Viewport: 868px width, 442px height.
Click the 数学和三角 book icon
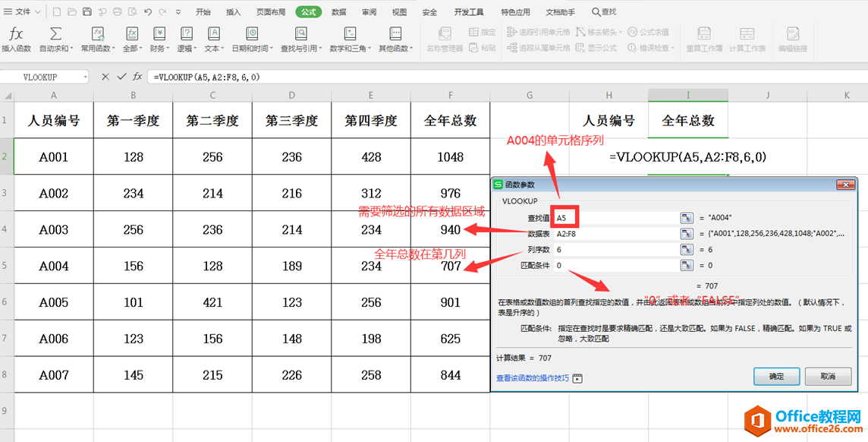350,33
